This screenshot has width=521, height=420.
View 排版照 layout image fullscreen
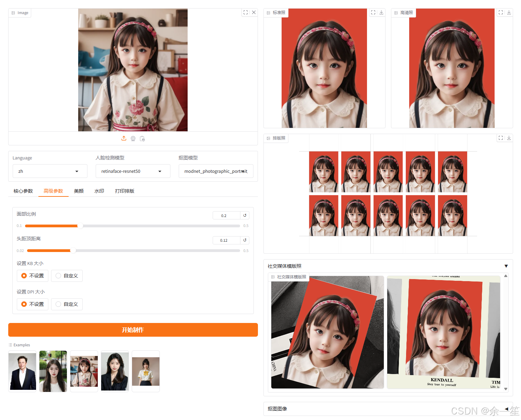coord(501,138)
